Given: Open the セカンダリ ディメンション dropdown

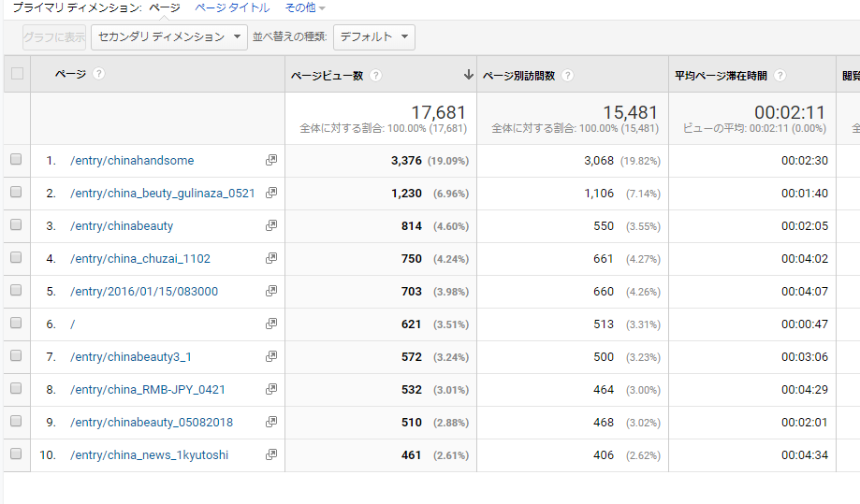Looking at the screenshot, I should tap(169, 37).
